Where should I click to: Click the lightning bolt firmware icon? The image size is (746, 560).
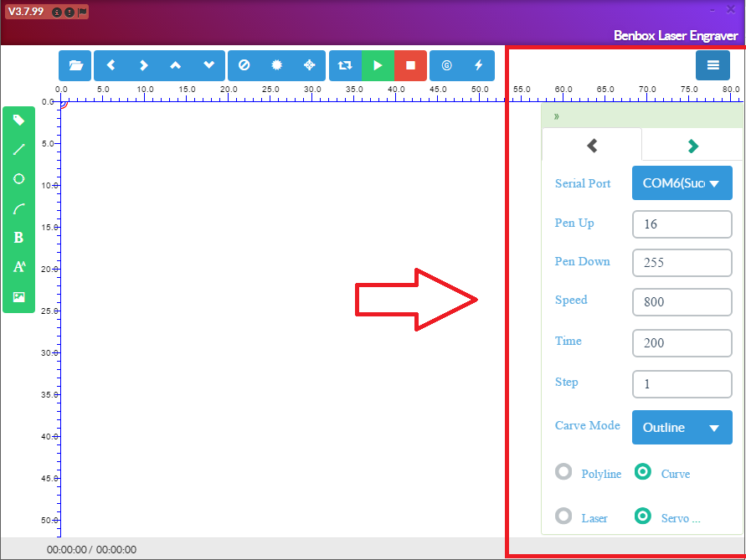[x=479, y=65]
